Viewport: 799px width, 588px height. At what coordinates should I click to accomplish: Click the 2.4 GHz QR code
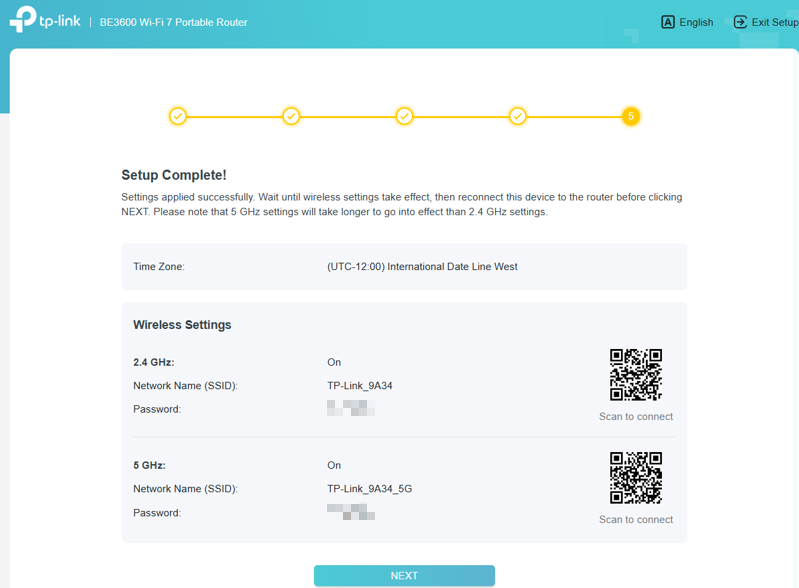click(x=635, y=374)
